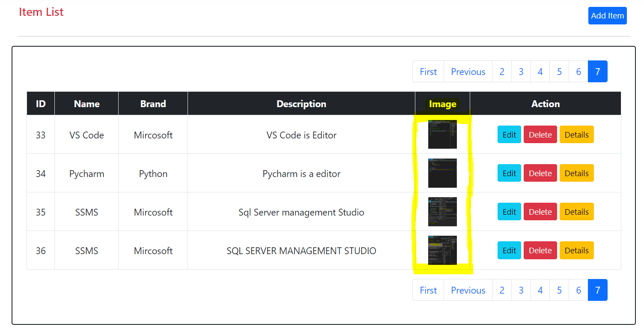Select page 5 in bottom pagination

click(559, 290)
